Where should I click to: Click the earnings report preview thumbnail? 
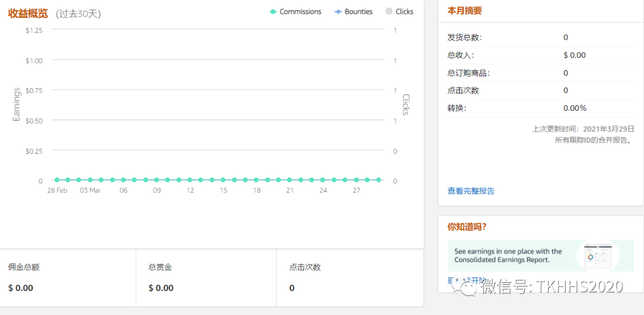597,256
